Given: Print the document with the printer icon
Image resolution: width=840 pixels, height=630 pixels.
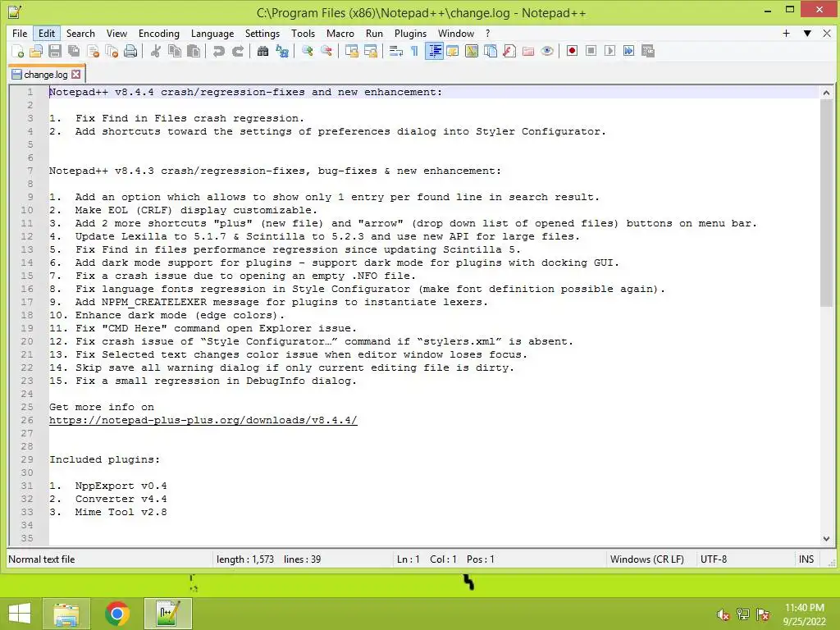Looking at the screenshot, I should pos(130,51).
